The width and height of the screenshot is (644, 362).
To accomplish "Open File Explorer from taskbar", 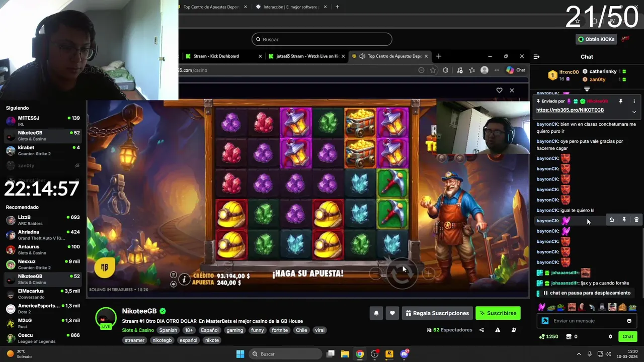I will 345,354.
